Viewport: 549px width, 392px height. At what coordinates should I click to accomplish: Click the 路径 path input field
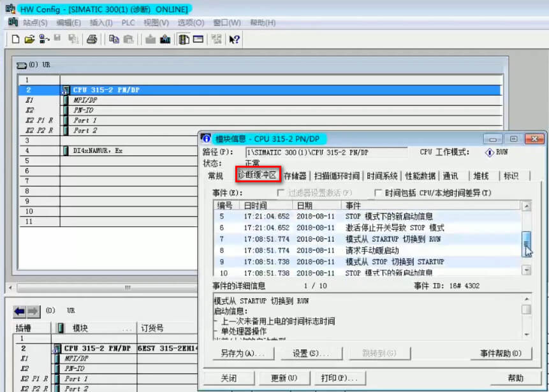[x=326, y=152]
